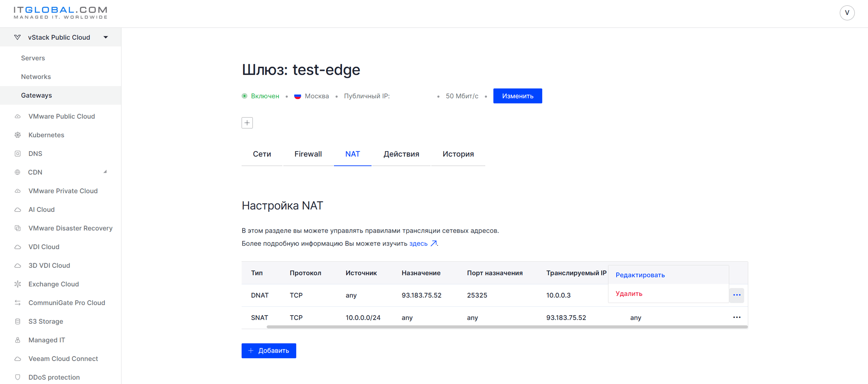Click the Kubernetes wheel icon

click(x=17, y=135)
